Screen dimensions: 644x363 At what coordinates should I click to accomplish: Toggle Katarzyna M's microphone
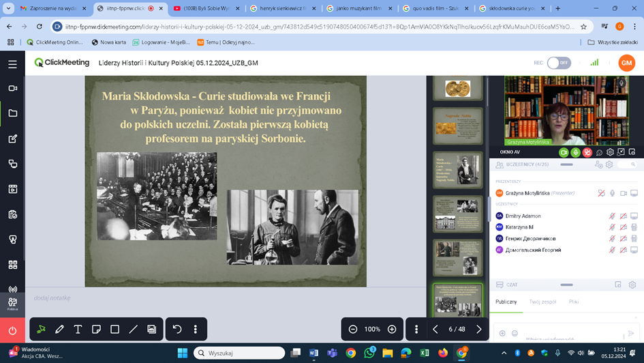pyautogui.click(x=612, y=227)
